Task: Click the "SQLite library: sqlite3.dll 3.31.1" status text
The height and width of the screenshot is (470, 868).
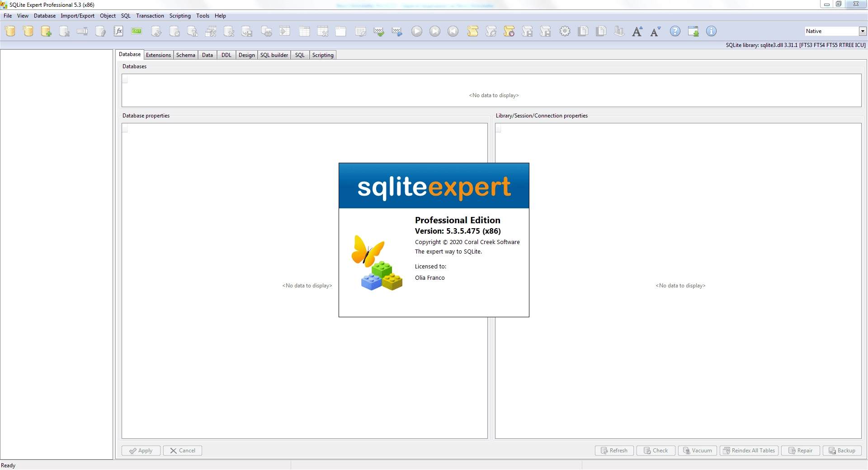Action: (762, 45)
